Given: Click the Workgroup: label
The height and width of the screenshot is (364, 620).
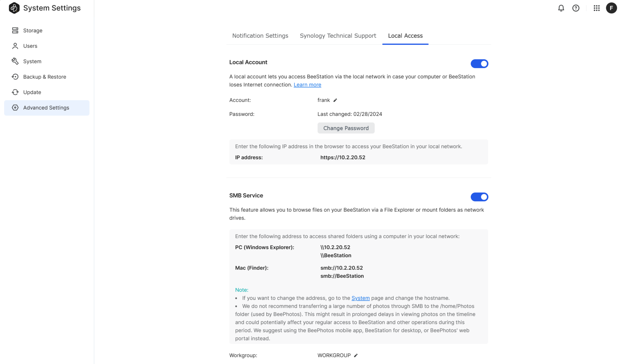Looking at the screenshot, I should pos(243,355).
